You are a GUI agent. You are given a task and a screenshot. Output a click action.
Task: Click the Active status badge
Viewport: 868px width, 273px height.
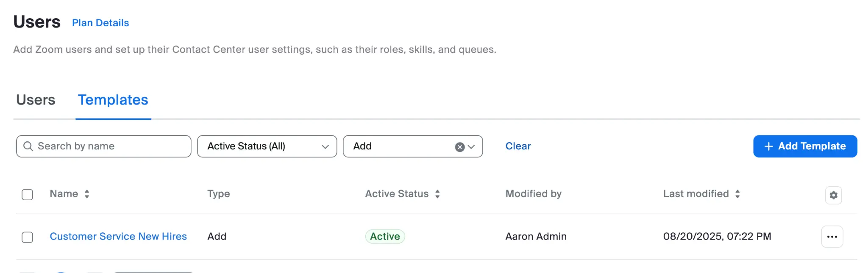pos(385,237)
